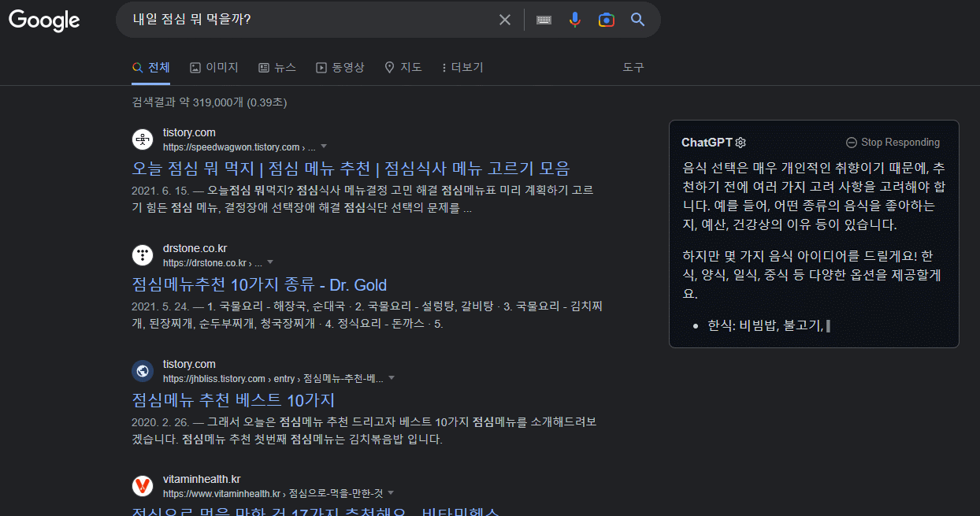
Task: Click the ChatGPT panel title
Action: [x=707, y=143]
